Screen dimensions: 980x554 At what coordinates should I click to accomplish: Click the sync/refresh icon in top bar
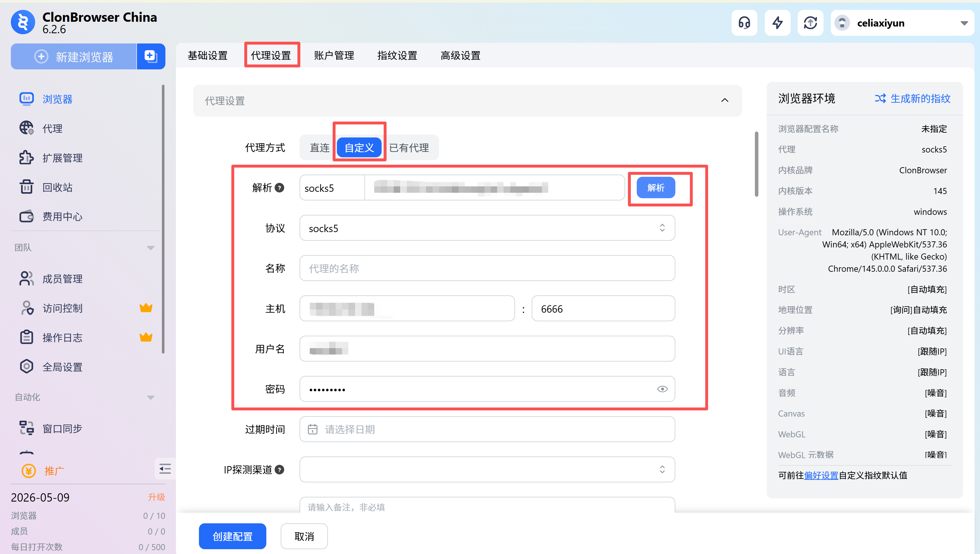click(x=810, y=22)
